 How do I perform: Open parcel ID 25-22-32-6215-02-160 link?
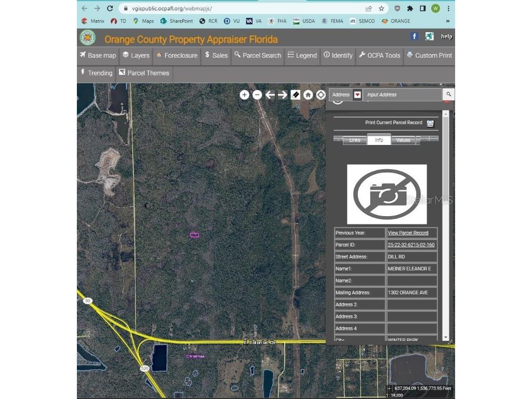[x=411, y=245]
